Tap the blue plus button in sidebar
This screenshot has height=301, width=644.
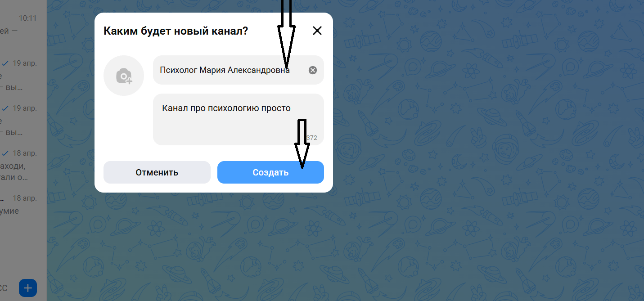point(28,288)
